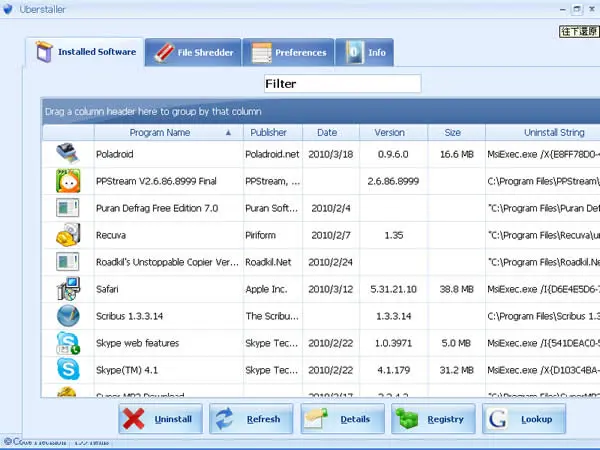Click the Recuva hard hat icon

(68, 235)
